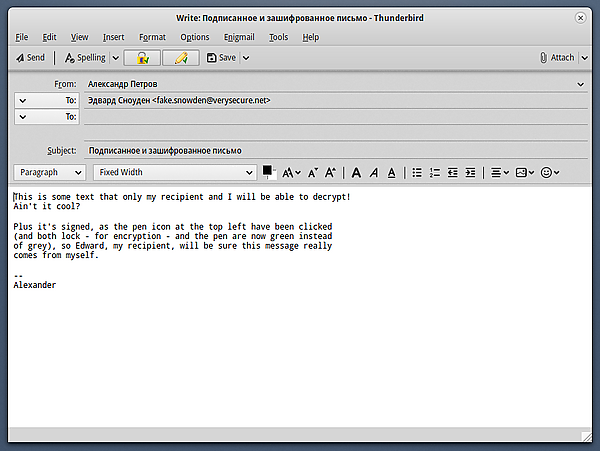Open the insert image icon menu
This screenshot has height=451, width=600.
point(525,173)
